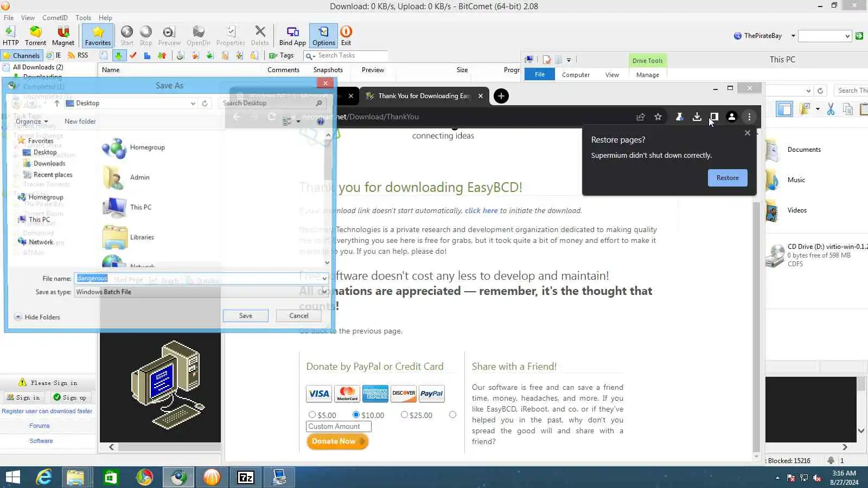The width and height of the screenshot is (868, 488).
Task: Open BitComet Options
Action: click(323, 36)
